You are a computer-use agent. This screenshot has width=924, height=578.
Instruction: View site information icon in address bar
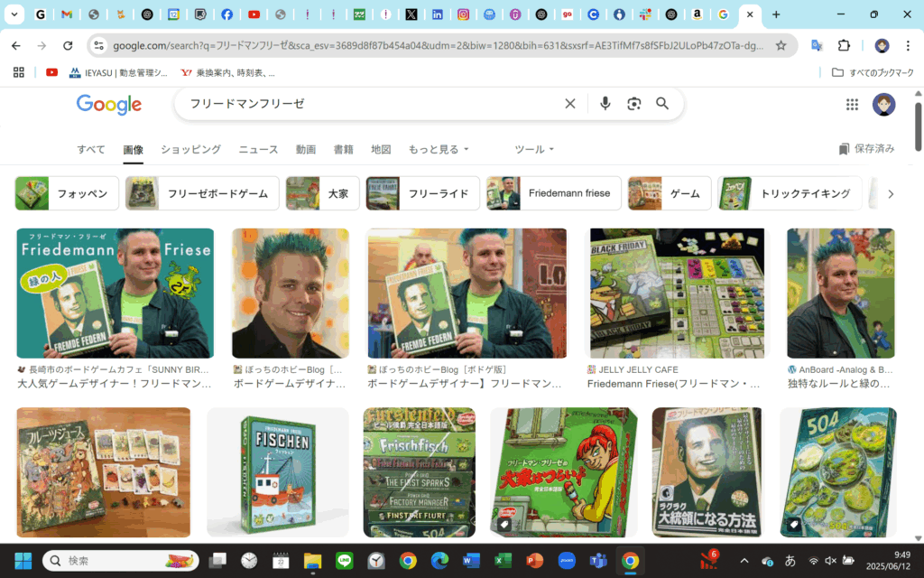tap(99, 45)
